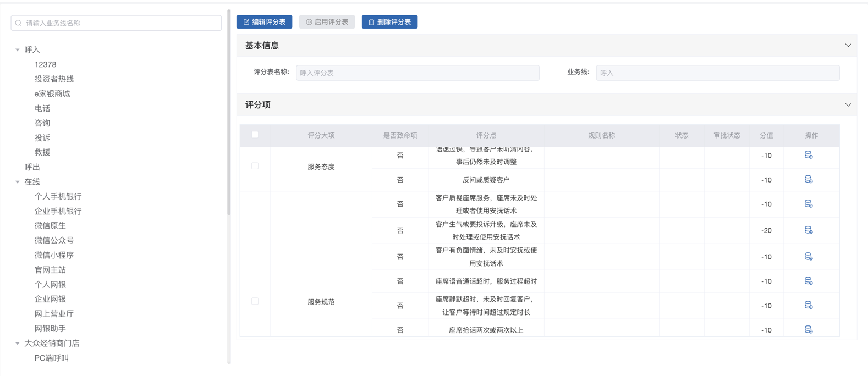Select 投诉 tree item
Viewport: 868px width, 376px height.
point(42,138)
